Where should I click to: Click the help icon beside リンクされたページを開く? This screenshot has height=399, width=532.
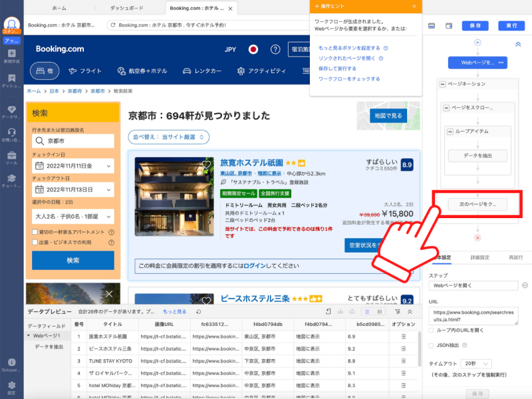(380, 59)
